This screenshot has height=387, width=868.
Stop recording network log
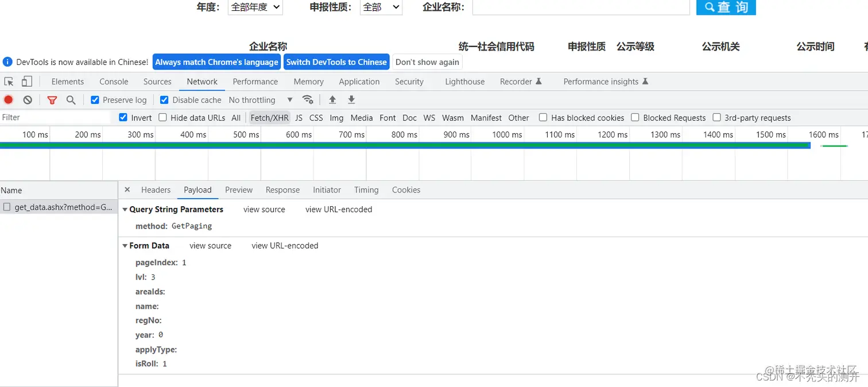(9, 100)
